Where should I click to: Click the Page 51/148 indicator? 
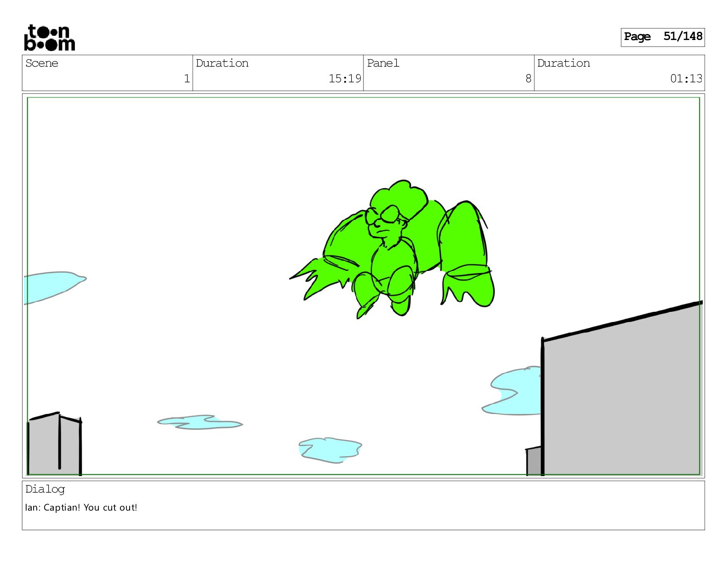point(662,37)
